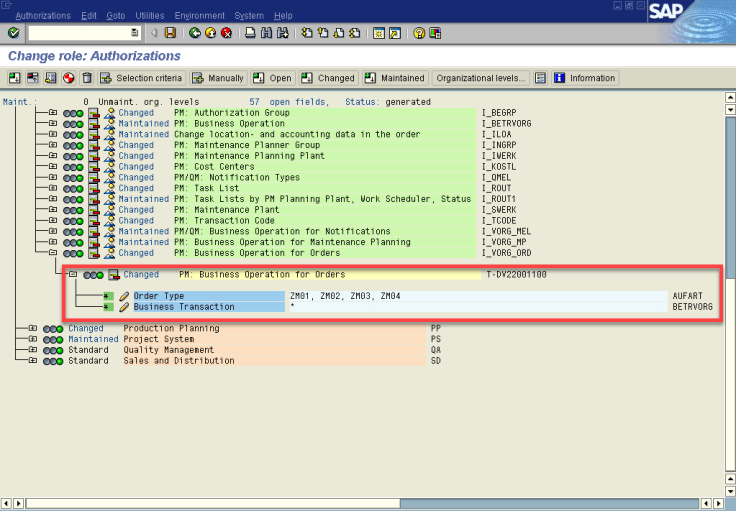Click the Print icon in toolbar

[x=251, y=33]
